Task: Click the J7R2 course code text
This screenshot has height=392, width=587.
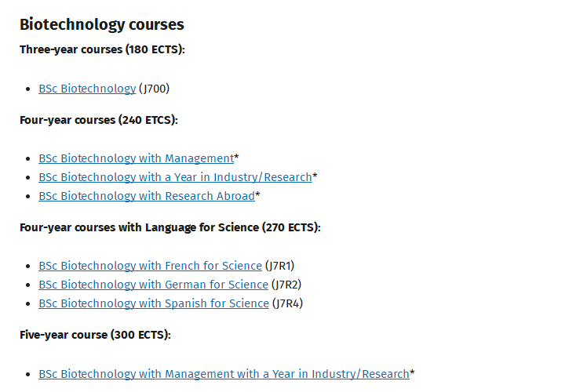Action: pos(286,285)
